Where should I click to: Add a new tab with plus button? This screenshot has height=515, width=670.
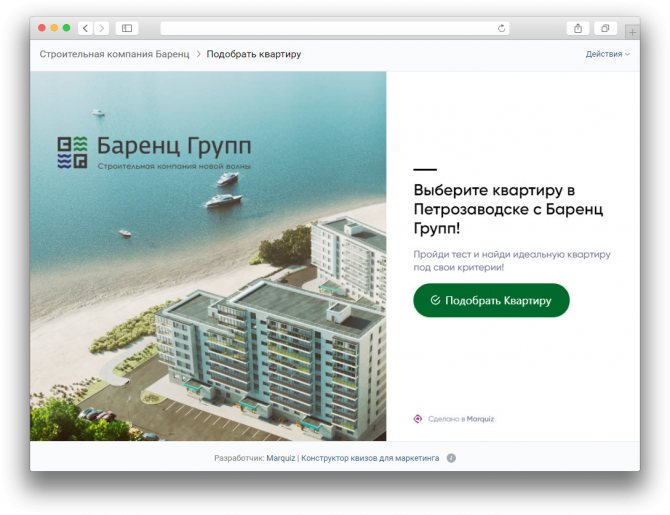tap(632, 32)
